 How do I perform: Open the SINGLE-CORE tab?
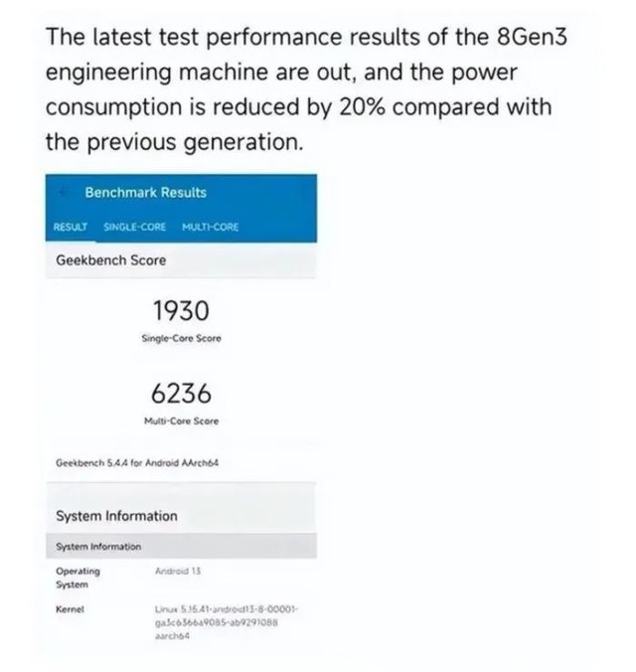134,227
